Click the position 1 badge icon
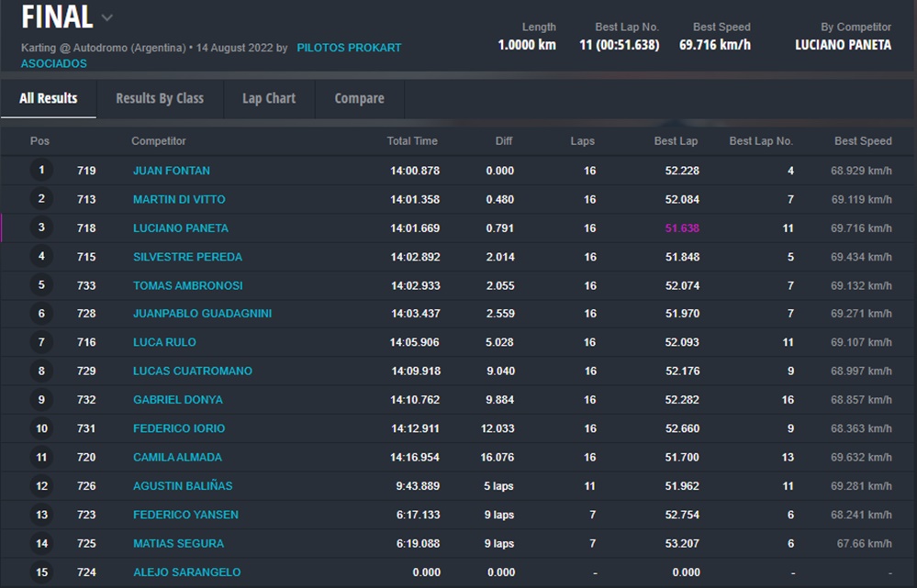This screenshot has width=917, height=588. click(x=41, y=171)
